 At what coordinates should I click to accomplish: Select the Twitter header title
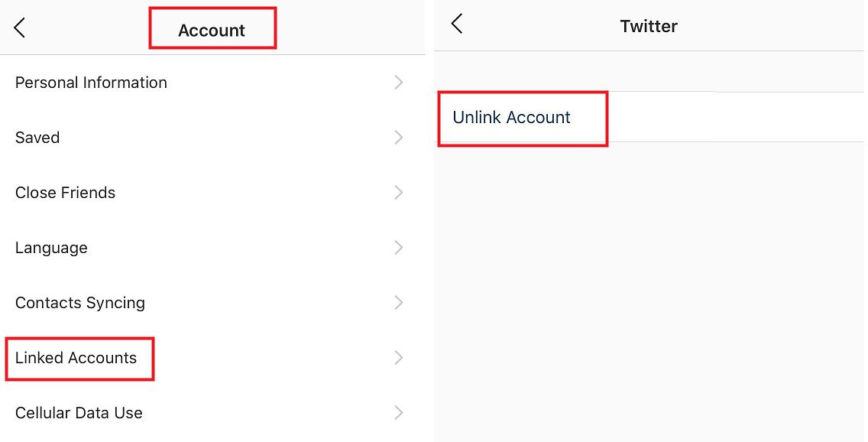(x=649, y=25)
